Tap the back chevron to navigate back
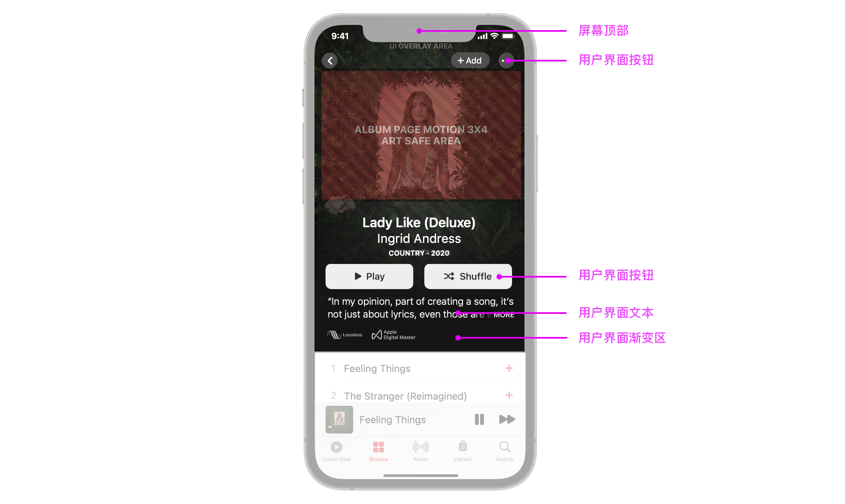Viewport: 845px width, 504px height. click(x=330, y=61)
